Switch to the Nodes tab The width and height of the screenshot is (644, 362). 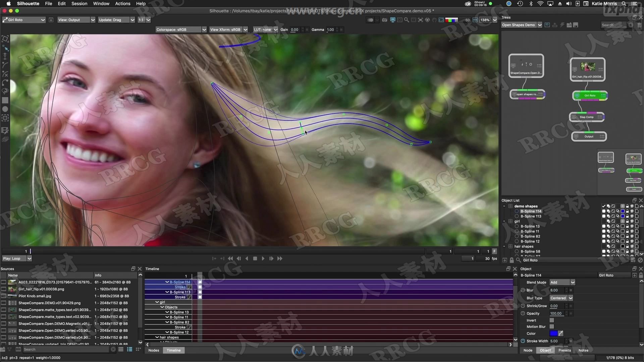pos(154,350)
